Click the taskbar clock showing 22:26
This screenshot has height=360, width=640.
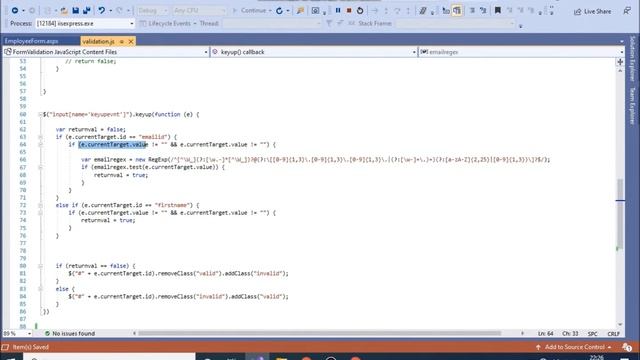[x=596, y=358]
